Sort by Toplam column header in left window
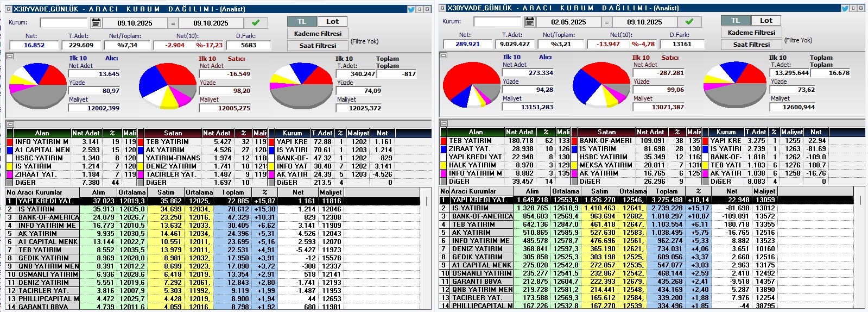 [232, 192]
